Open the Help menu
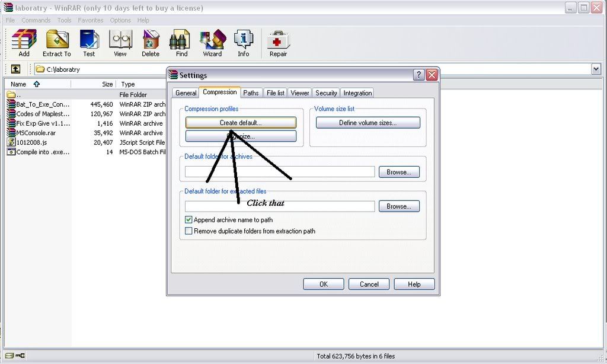The height and width of the screenshot is (364, 607). pos(143,20)
